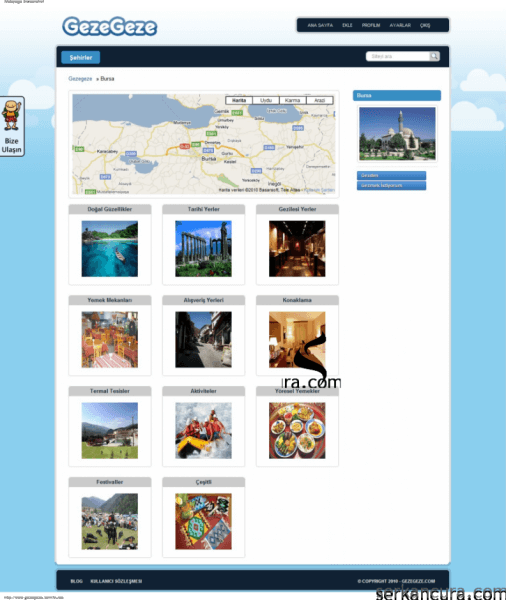Click the Bursa mosque photo in sidebar
The image size is (506, 600).
(x=397, y=134)
